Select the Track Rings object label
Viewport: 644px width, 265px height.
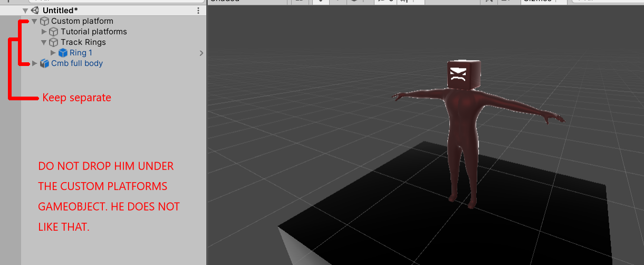83,42
